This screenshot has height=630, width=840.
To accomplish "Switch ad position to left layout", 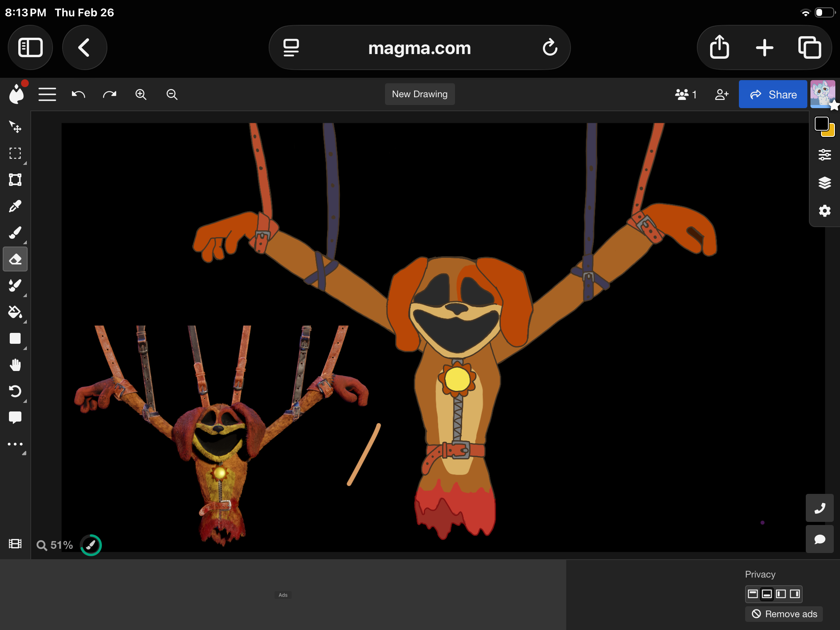I will coord(781,594).
